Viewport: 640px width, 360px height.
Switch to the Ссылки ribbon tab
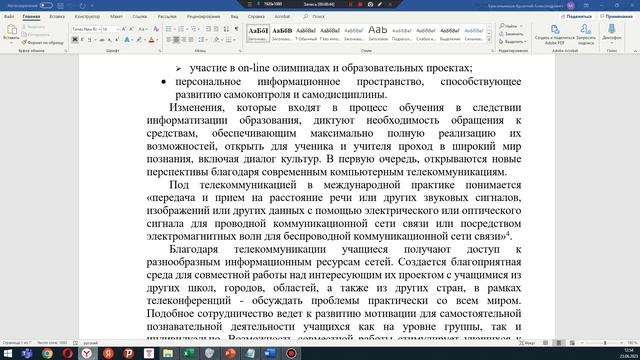pos(140,16)
